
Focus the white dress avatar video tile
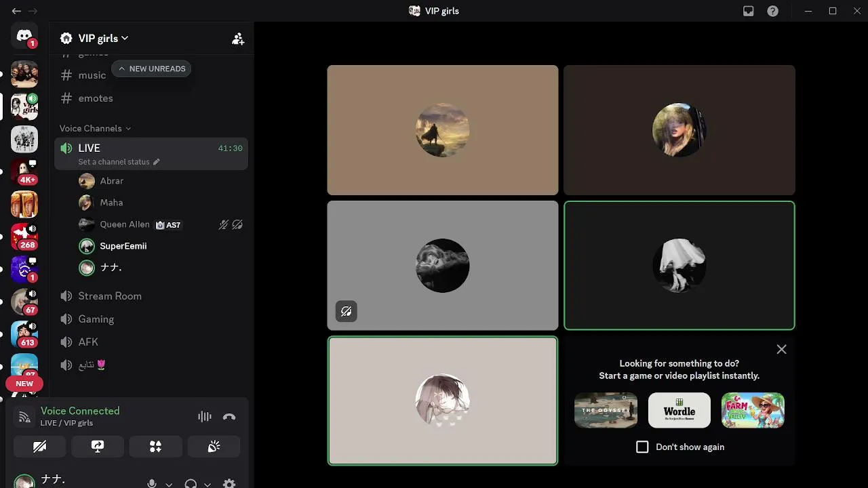pyautogui.click(x=679, y=266)
